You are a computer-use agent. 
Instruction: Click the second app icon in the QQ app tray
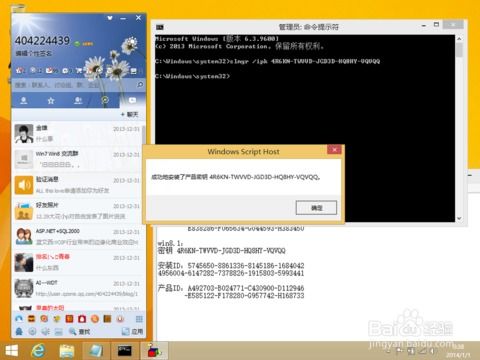click(x=32, y=319)
